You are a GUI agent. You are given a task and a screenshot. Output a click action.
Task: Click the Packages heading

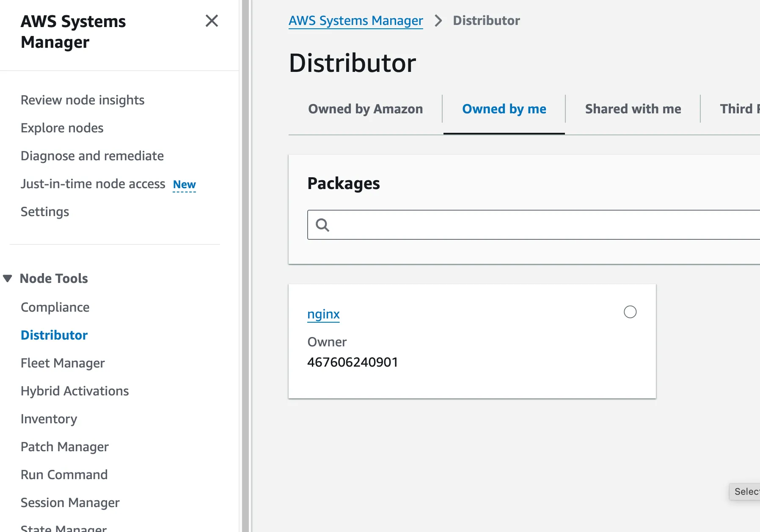click(344, 184)
